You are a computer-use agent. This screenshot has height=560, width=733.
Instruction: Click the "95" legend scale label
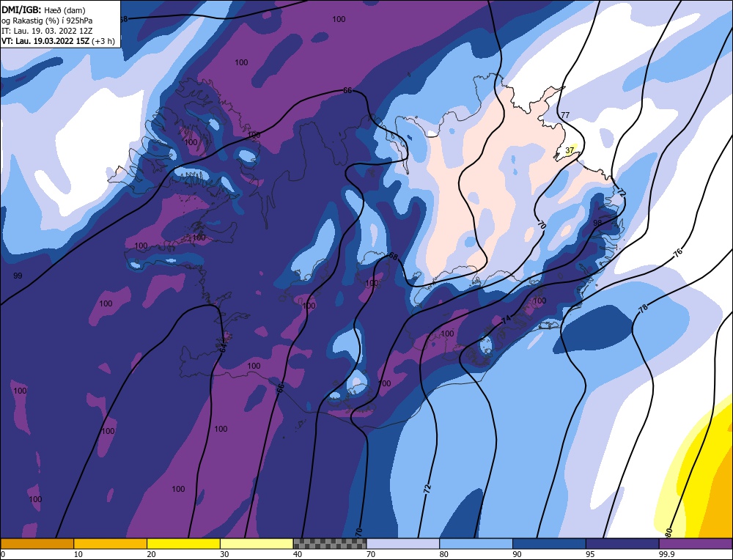point(590,554)
